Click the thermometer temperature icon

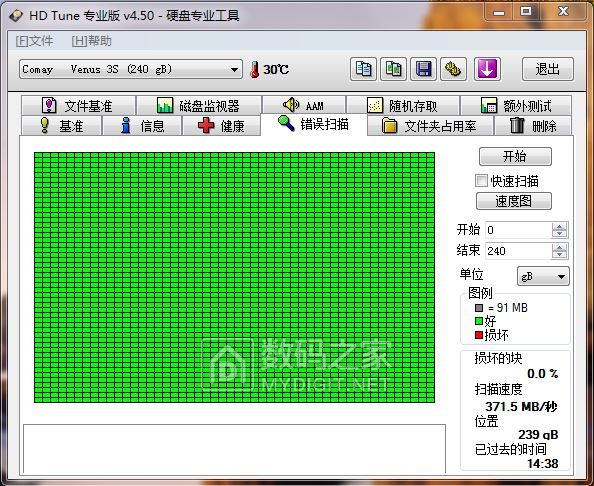coord(255,70)
